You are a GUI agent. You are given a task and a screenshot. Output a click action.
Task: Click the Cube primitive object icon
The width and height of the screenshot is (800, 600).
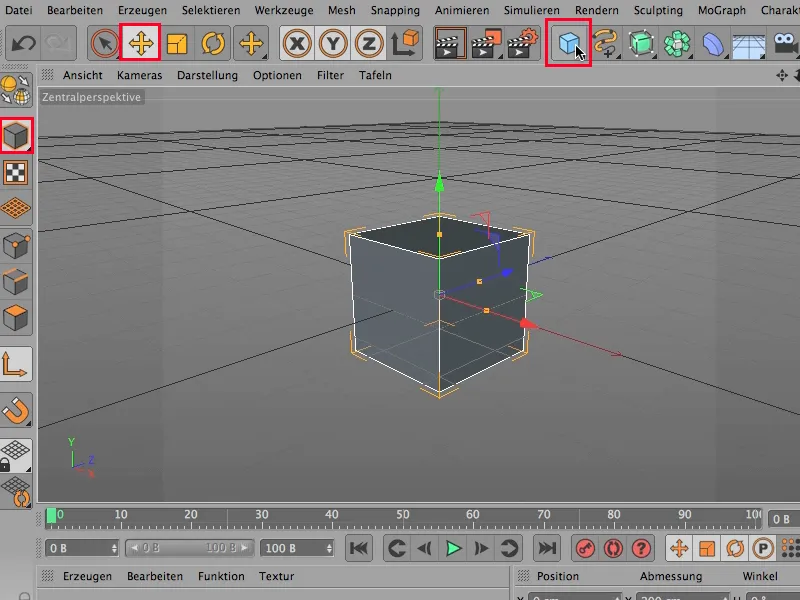(568, 44)
